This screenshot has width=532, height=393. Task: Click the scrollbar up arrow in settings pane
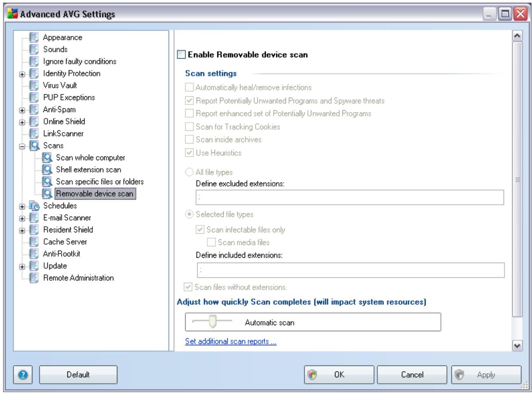coord(517,35)
